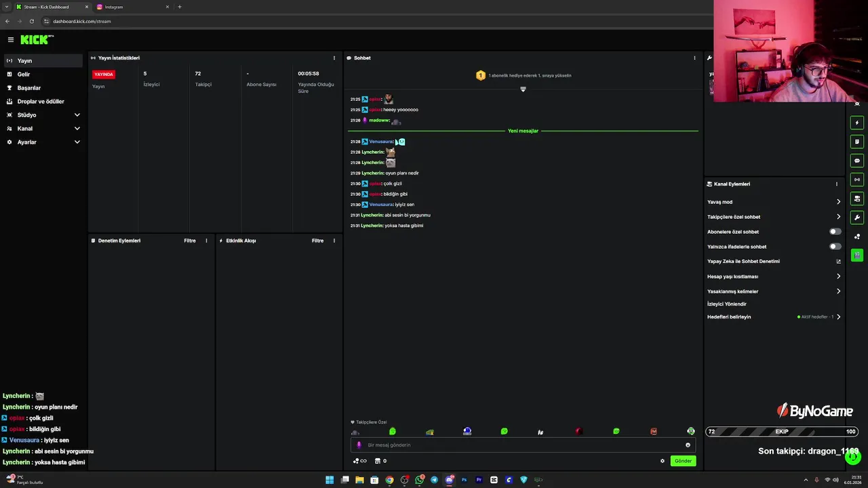Click the volume icon in the system tray

click(835, 480)
